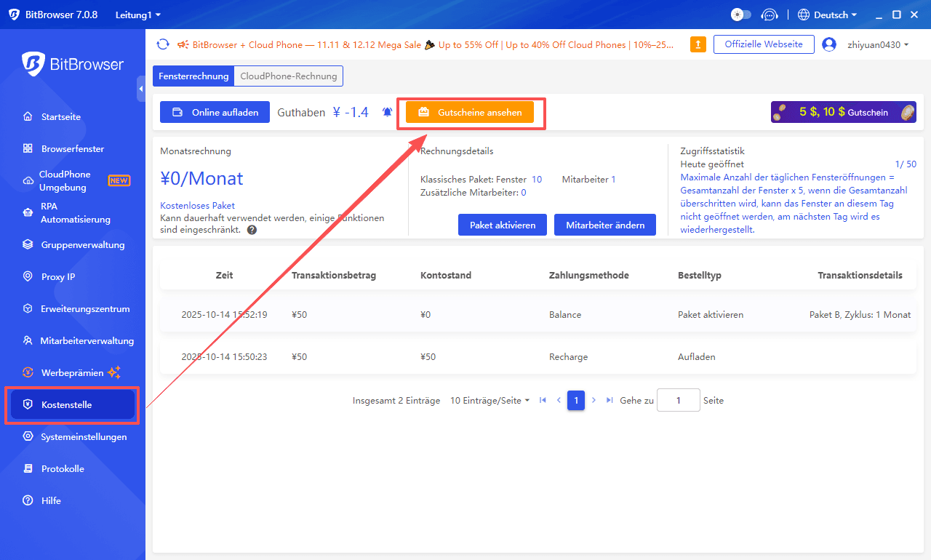Switch to the CloudPhone-Rechnung tab
This screenshot has height=560, width=931.
click(x=289, y=76)
